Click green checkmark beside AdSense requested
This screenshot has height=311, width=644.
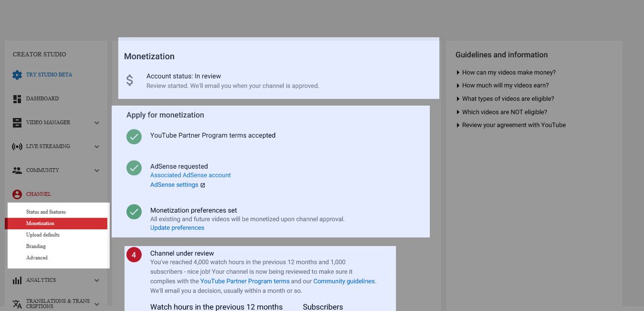134,168
